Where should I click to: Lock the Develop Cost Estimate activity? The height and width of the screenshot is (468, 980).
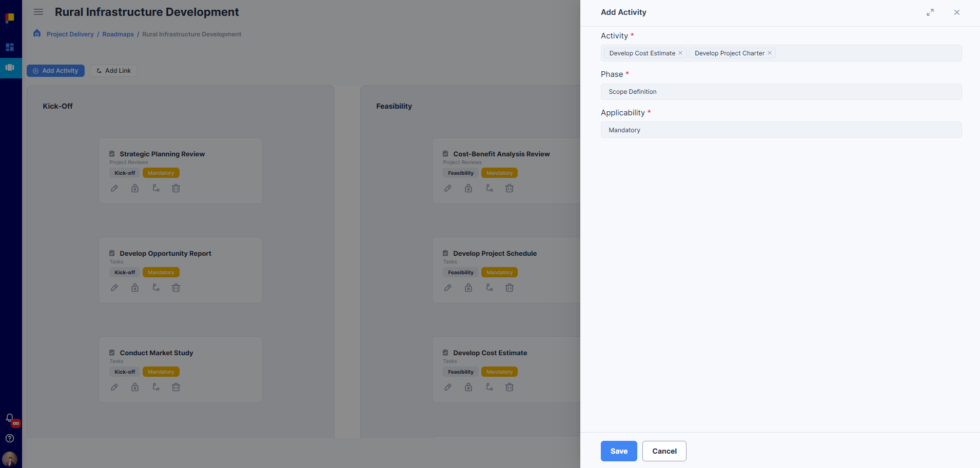click(468, 387)
